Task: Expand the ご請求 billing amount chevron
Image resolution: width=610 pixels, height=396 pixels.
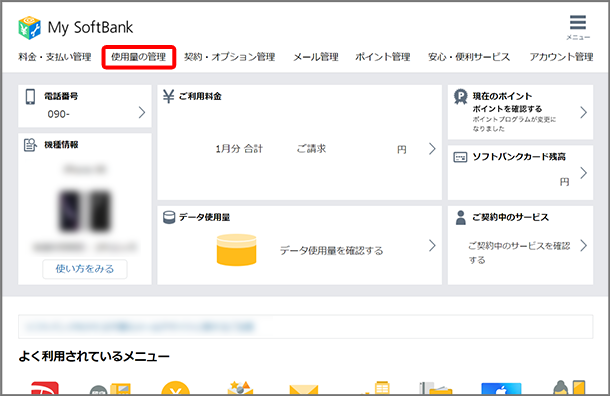Action: [x=432, y=149]
